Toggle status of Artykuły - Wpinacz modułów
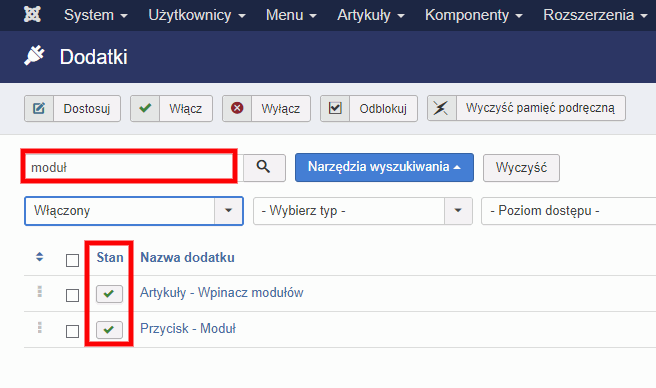 (109, 294)
